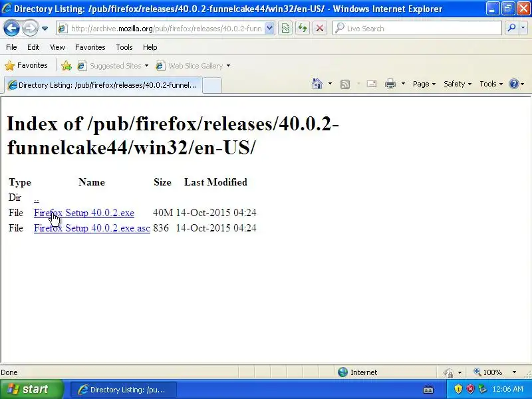
Task: Click the Forward navigation arrow
Action: [x=30, y=28]
